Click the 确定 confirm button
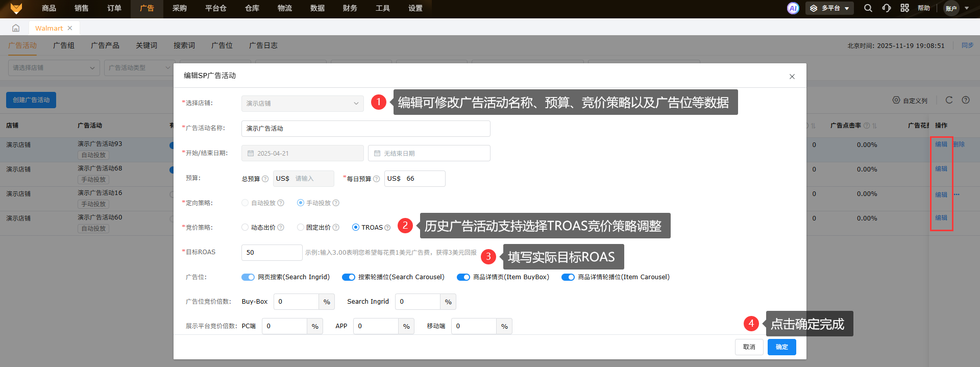Viewport: 980px width, 367px height. pyautogui.click(x=782, y=347)
